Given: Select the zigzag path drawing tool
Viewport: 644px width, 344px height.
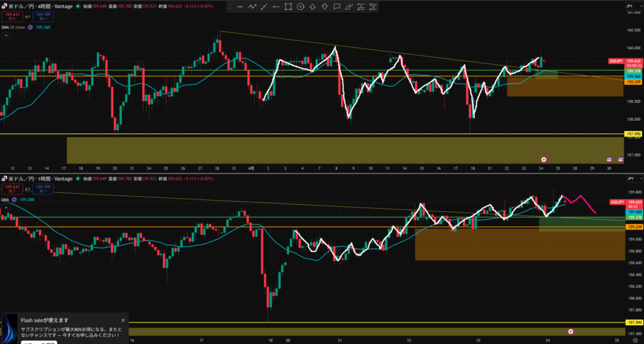Looking at the screenshot, I should [x=252, y=7].
